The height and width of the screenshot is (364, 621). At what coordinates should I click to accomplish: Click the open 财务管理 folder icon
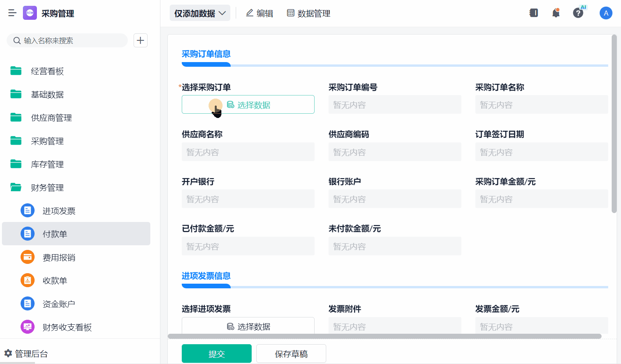pos(16,187)
